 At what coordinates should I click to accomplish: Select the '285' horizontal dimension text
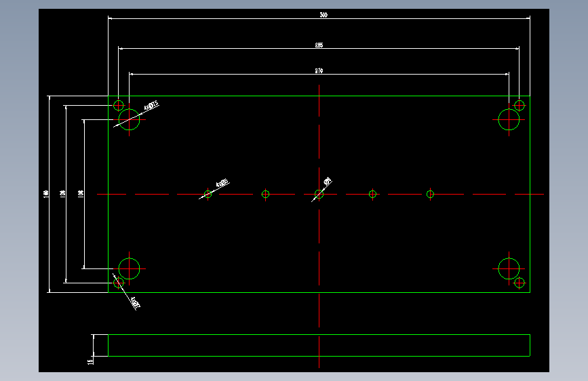[x=319, y=45]
